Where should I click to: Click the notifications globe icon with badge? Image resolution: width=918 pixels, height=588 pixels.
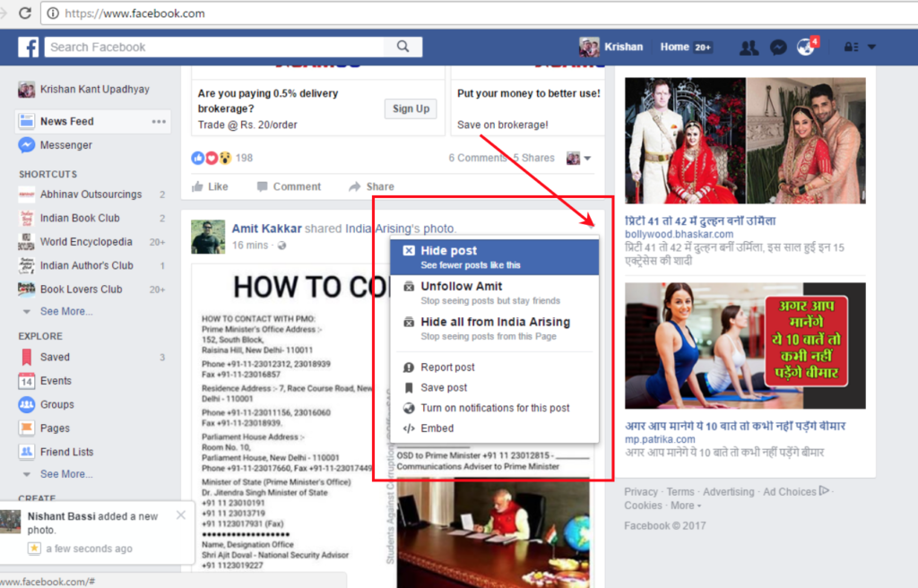coord(805,47)
